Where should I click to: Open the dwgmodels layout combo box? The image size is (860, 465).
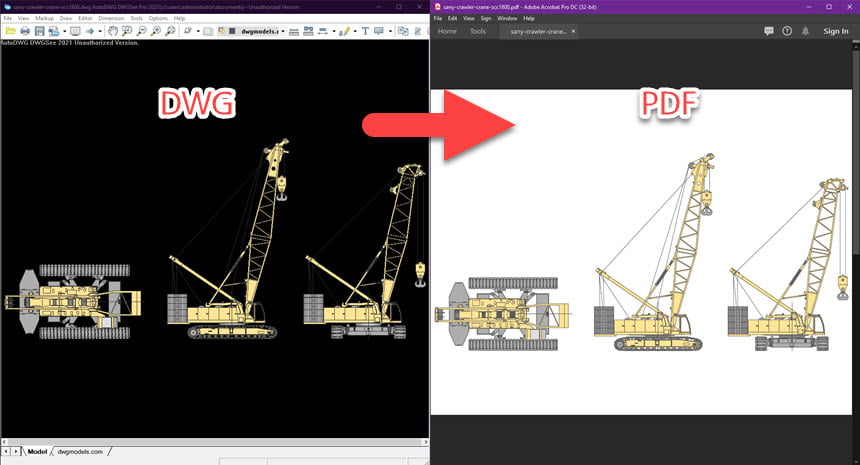(x=262, y=31)
